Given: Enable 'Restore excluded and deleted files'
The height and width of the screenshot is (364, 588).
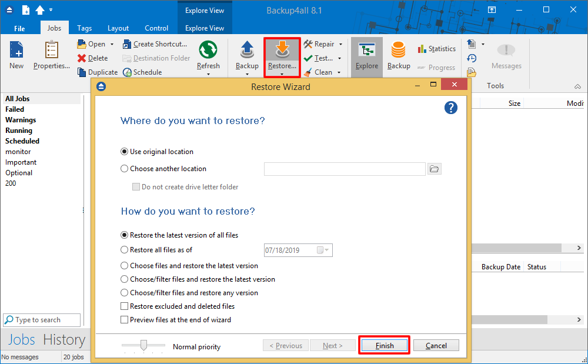Looking at the screenshot, I should 124,306.
